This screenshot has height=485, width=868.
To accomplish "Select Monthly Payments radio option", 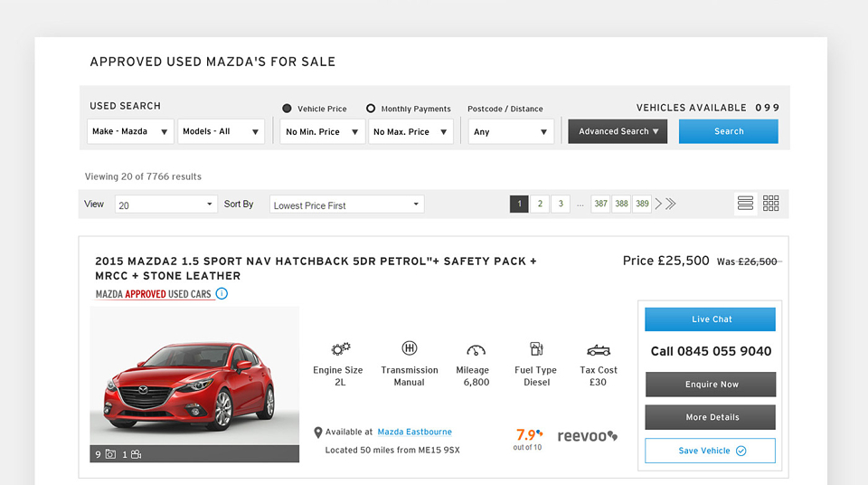I will coord(371,109).
